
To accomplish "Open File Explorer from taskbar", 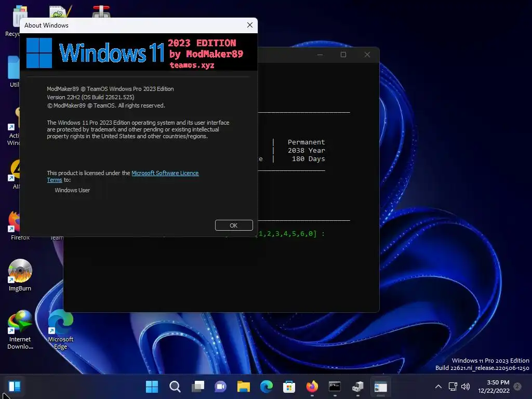I will tap(244, 387).
